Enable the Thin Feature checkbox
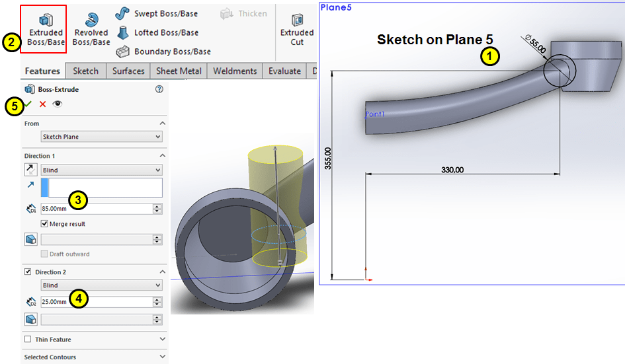The height and width of the screenshot is (364, 625). tap(28, 340)
